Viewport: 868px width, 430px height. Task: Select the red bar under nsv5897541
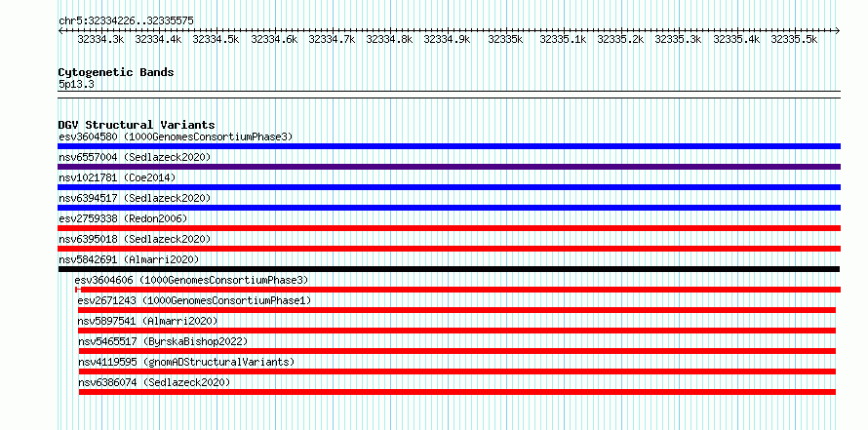pos(456,331)
